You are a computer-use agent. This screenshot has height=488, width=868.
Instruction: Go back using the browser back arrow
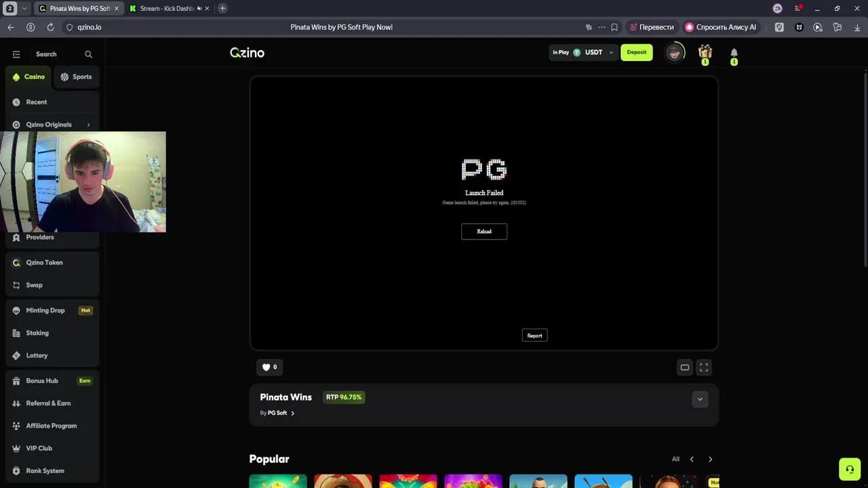pos(11,27)
